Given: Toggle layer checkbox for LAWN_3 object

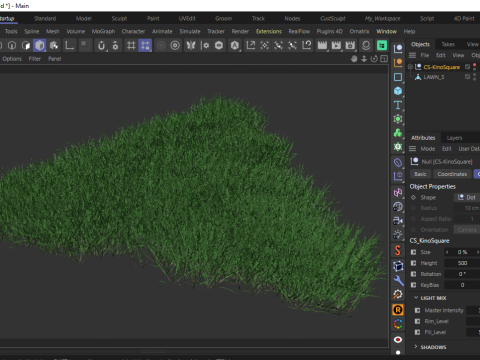Looking at the screenshot, I should [x=468, y=77].
